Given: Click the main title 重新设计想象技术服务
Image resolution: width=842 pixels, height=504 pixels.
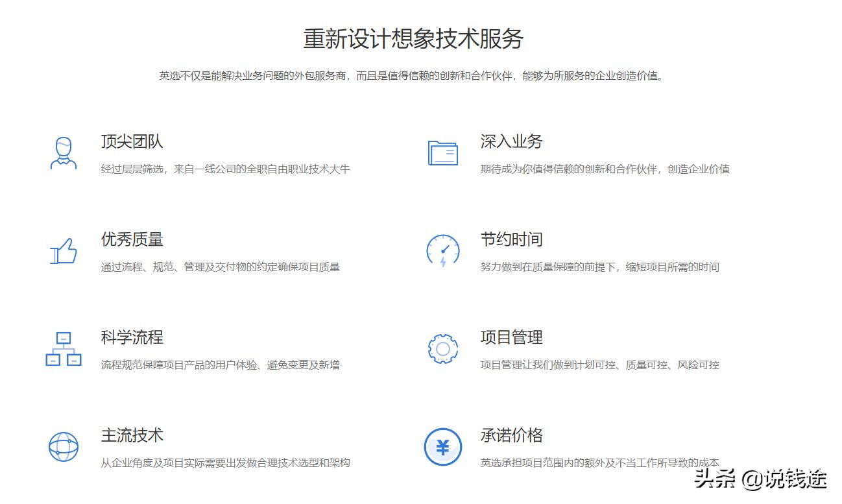Looking at the screenshot, I should pyautogui.click(x=413, y=39).
